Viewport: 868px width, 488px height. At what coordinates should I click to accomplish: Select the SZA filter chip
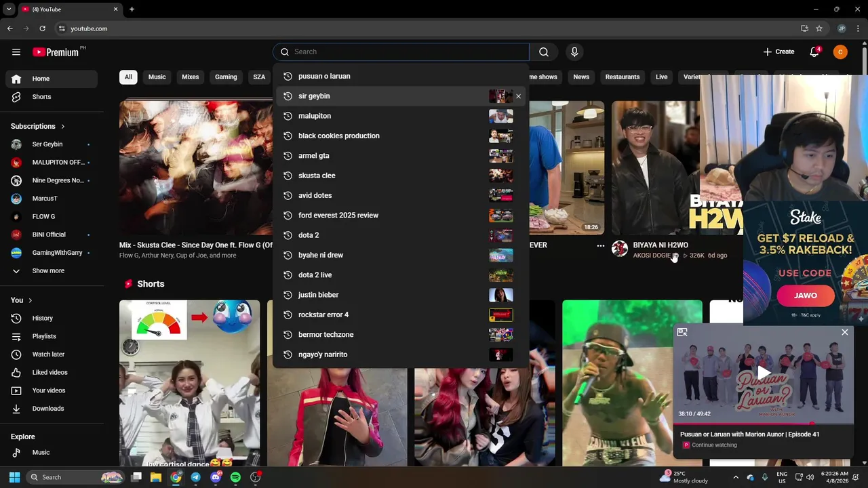[259, 77]
